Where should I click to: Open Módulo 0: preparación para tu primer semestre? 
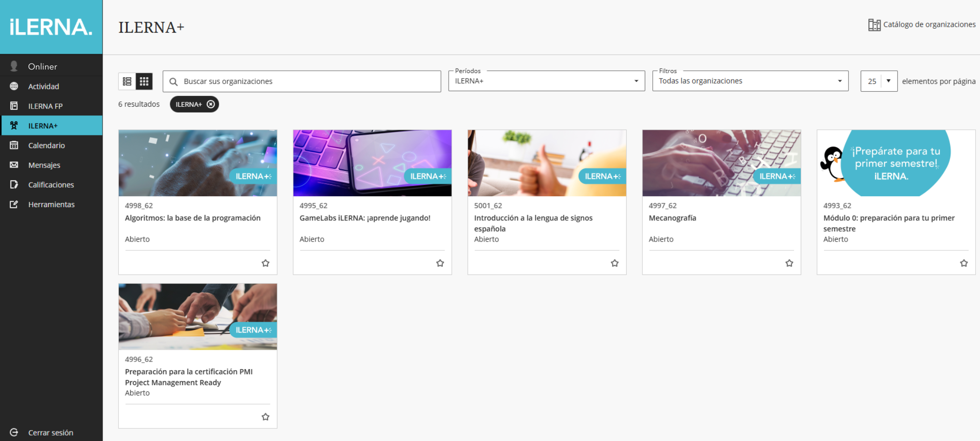point(889,223)
